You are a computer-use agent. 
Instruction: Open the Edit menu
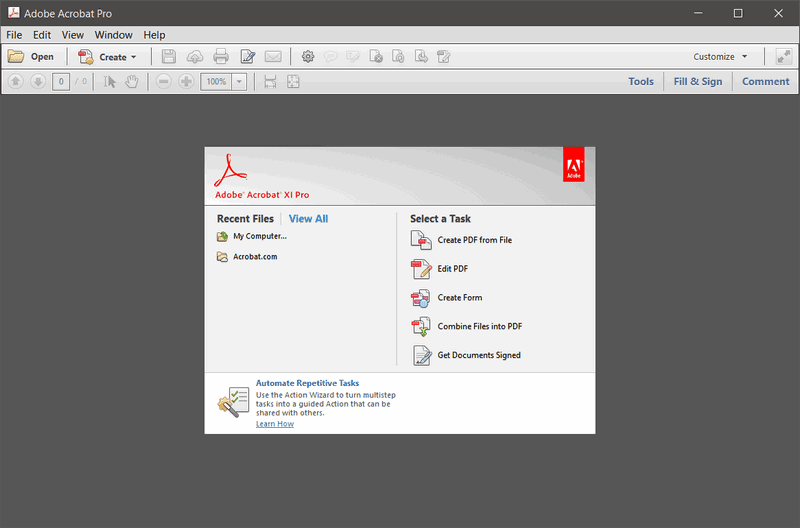coord(42,35)
